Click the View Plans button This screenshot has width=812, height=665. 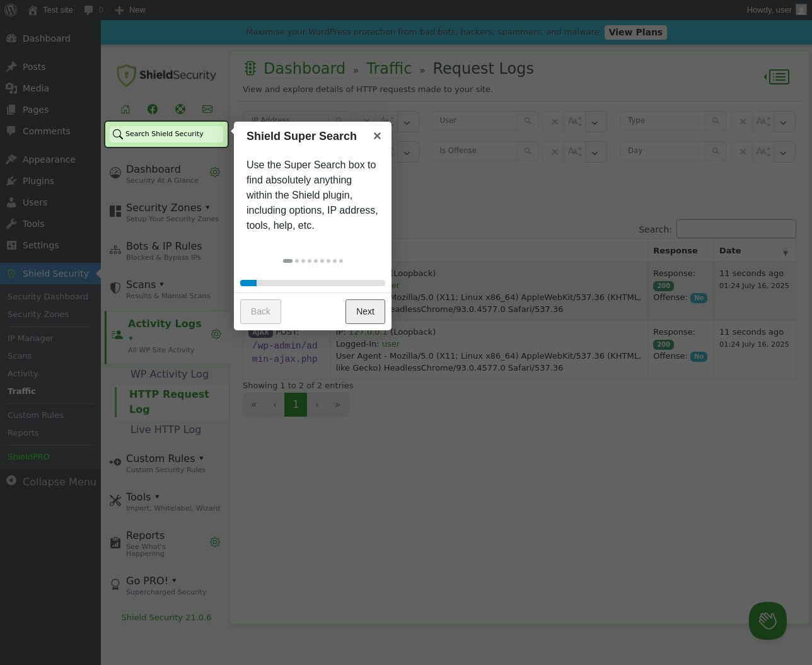coord(635,32)
